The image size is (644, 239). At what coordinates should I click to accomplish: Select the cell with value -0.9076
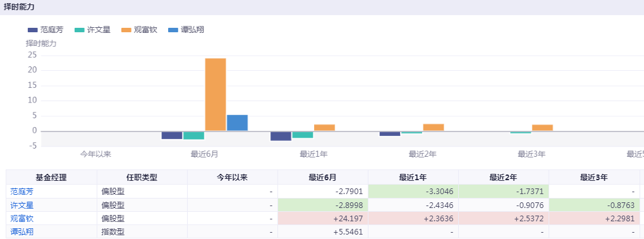504,205
